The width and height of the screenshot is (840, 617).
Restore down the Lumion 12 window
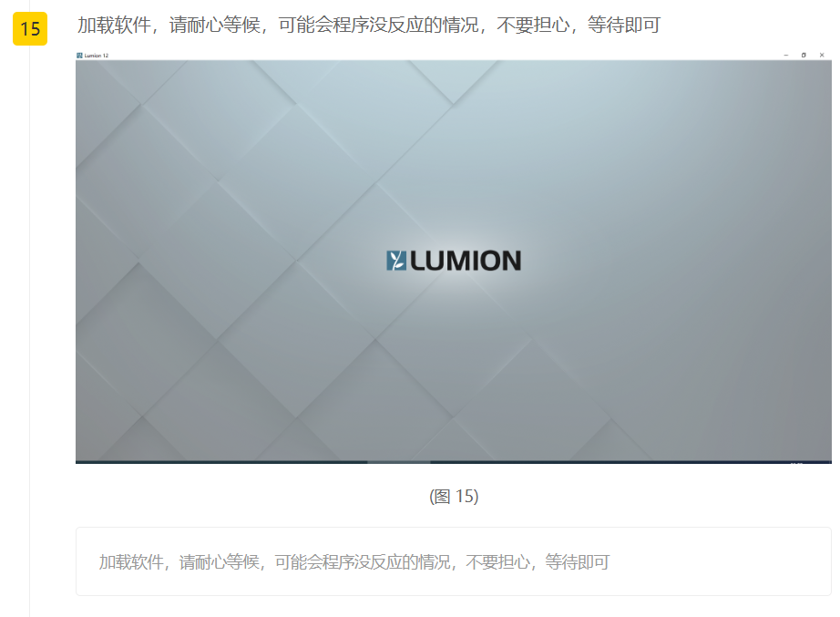click(x=804, y=56)
